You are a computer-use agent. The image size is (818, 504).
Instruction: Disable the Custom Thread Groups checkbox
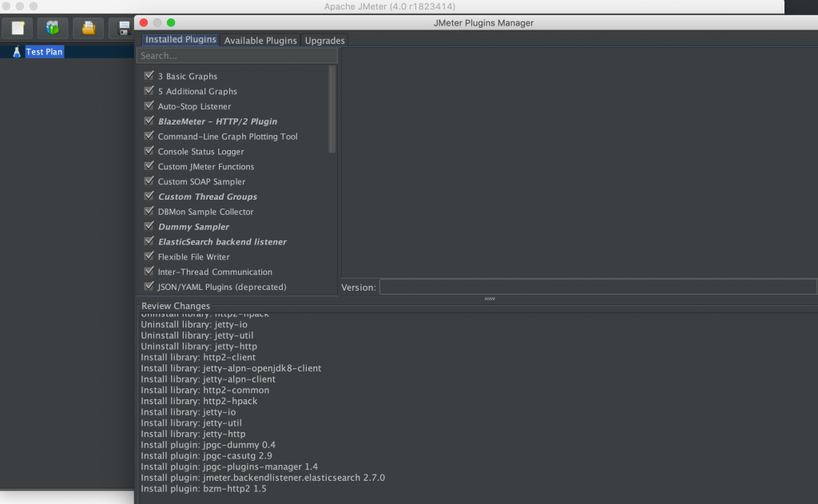click(x=149, y=196)
